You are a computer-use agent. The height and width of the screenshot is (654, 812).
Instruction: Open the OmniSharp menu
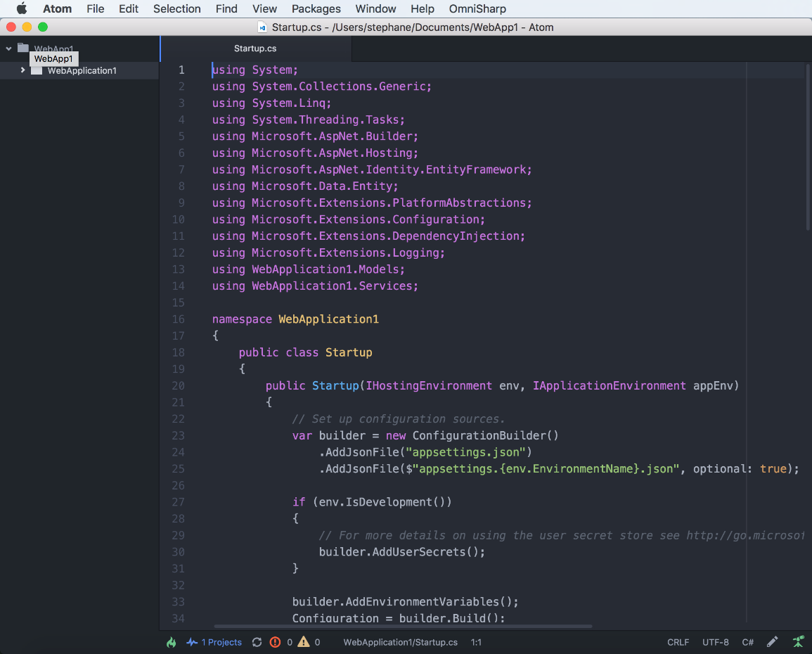[477, 9]
